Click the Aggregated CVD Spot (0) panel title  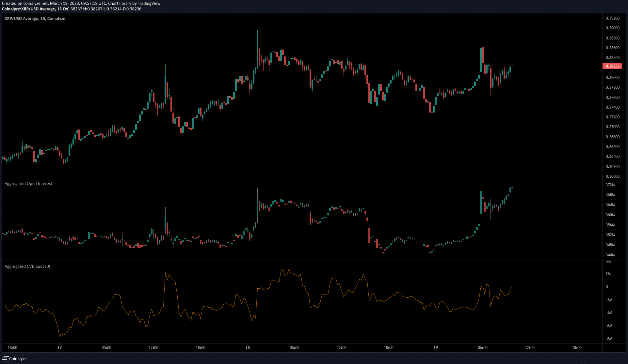point(27,266)
